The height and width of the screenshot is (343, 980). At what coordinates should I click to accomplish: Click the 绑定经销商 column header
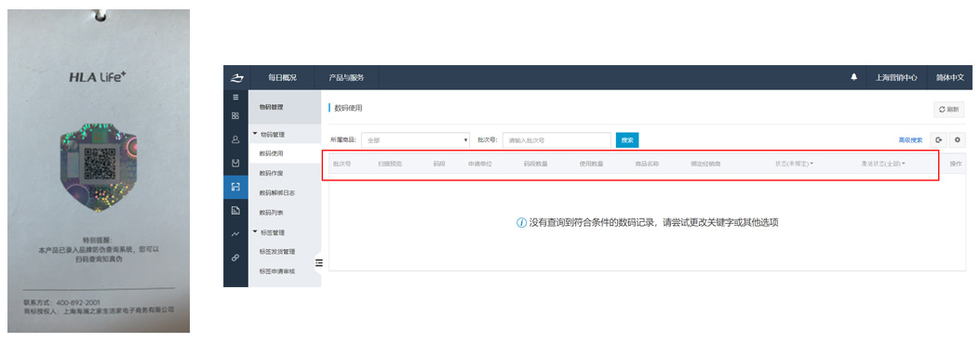(705, 163)
